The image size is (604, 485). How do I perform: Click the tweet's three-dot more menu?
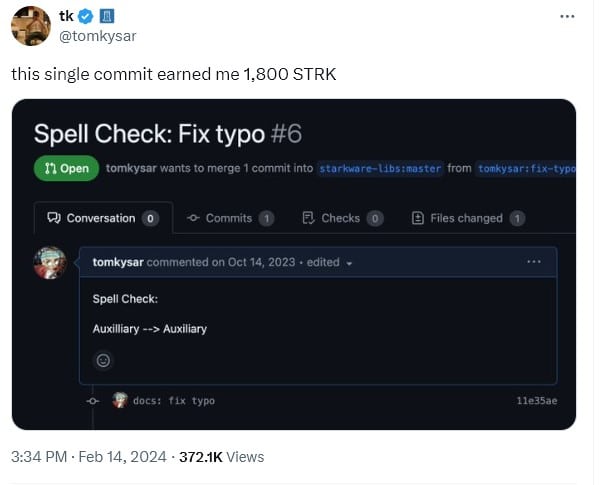tap(568, 18)
